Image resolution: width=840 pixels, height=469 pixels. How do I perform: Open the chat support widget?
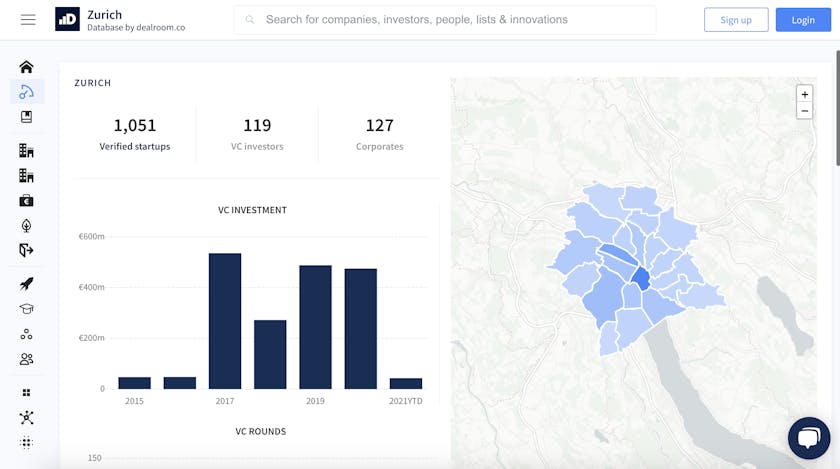click(808, 438)
